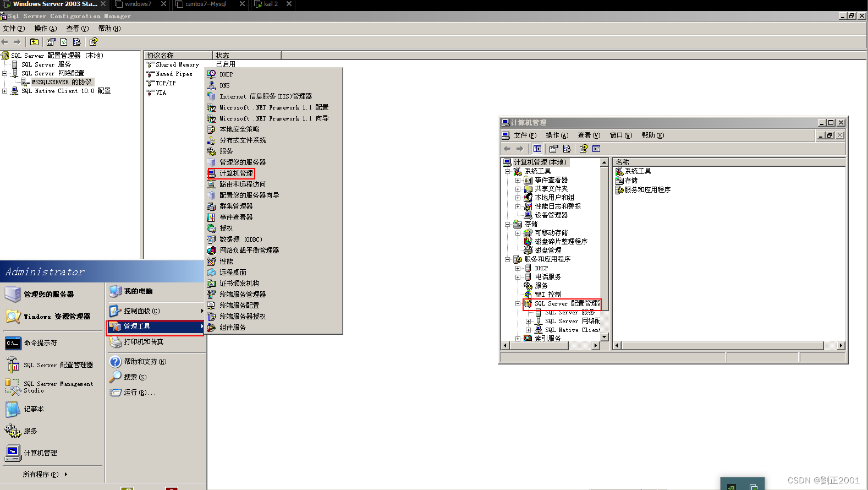Select TCP/IP protocol row
Image resolution: width=868 pixels, height=490 pixels.
(166, 84)
